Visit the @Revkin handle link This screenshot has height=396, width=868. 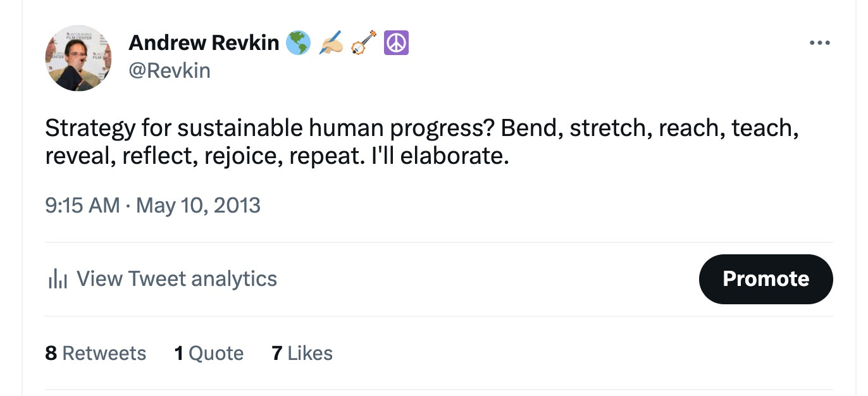click(170, 71)
